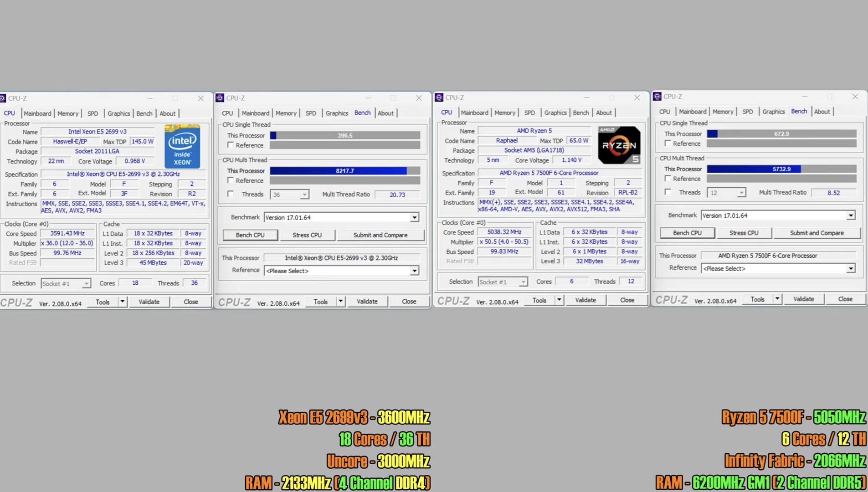Click the multi thread bar showing 8217.7
Screen dimensions: 868x492
coord(345,171)
